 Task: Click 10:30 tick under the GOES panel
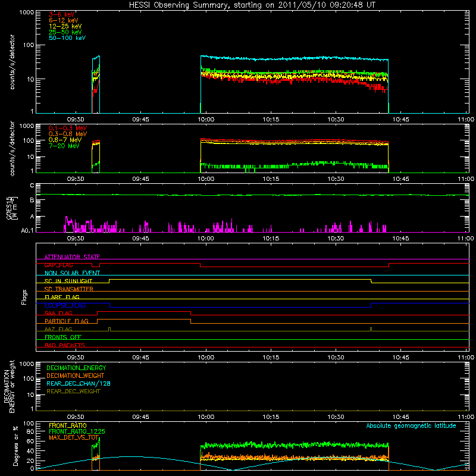[336, 239]
